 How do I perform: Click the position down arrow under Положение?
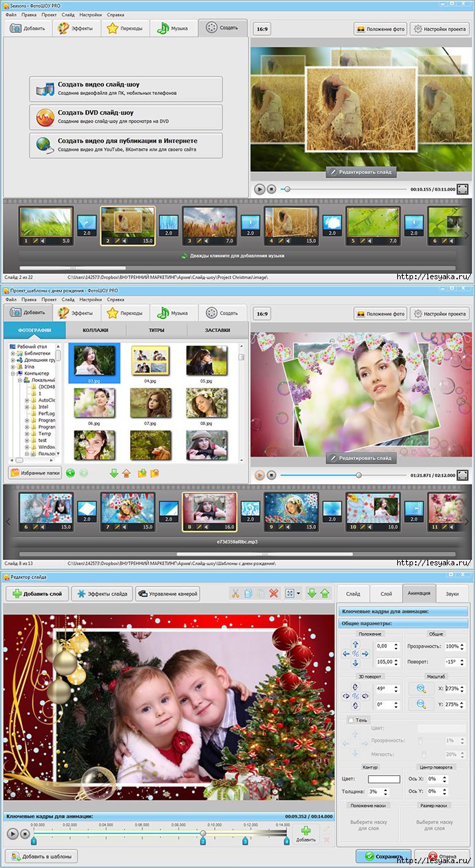[x=356, y=663]
